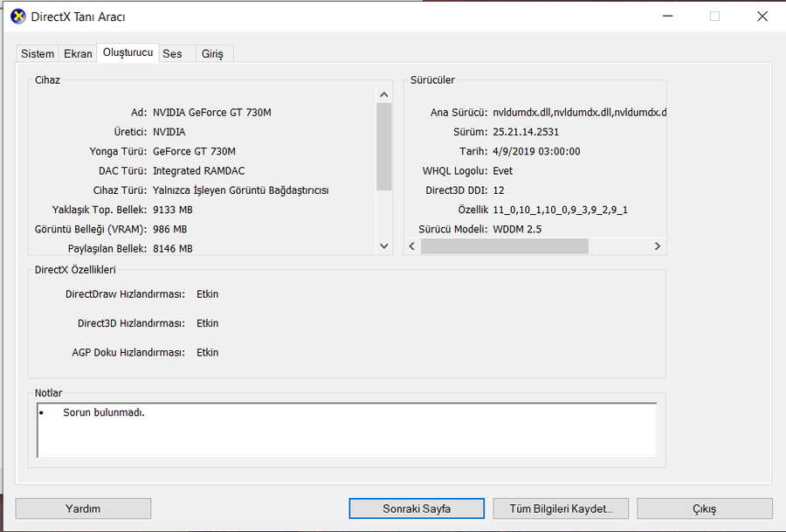The height and width of the screenshot is (532, 786).
Task: Click the Sorun bulunmadı note
Action: point(104,412)
